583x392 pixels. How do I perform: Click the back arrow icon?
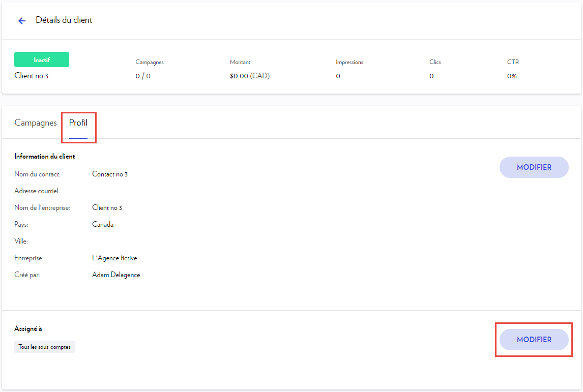[22, 21]
